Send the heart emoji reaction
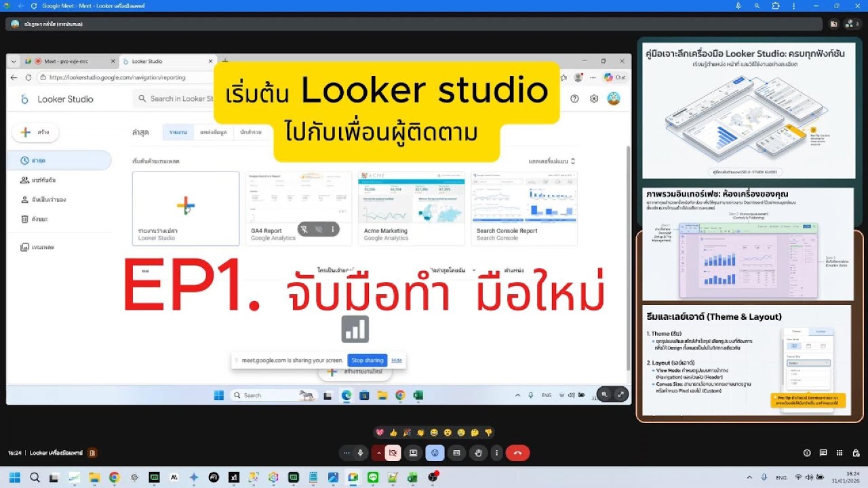The width and height of the screenshot is (868, 488). click(380, 432)
